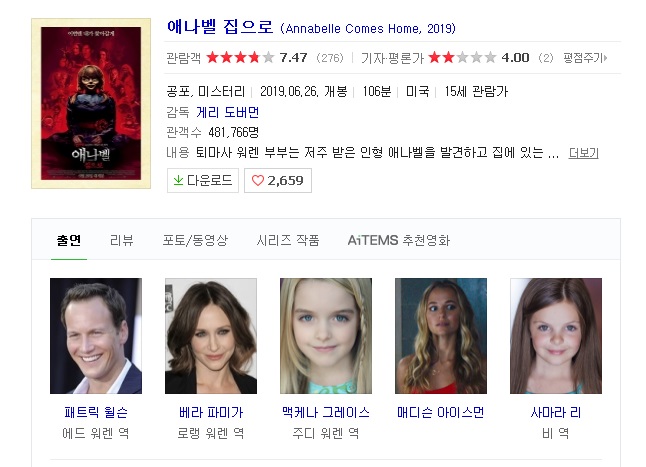646x467 pixels.
Task: Open 매디슨 아이스먼 name link
Action: coord(440,412)
